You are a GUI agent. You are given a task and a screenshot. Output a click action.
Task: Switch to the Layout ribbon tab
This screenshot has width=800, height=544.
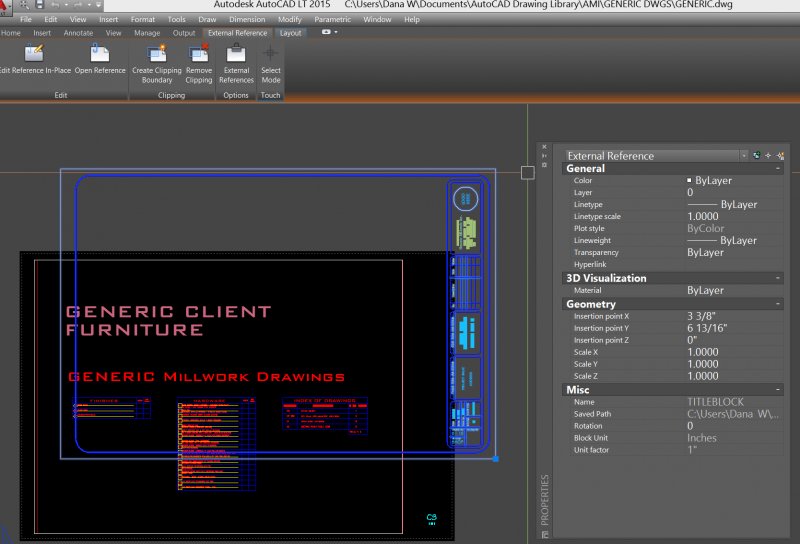pos(289,33)
